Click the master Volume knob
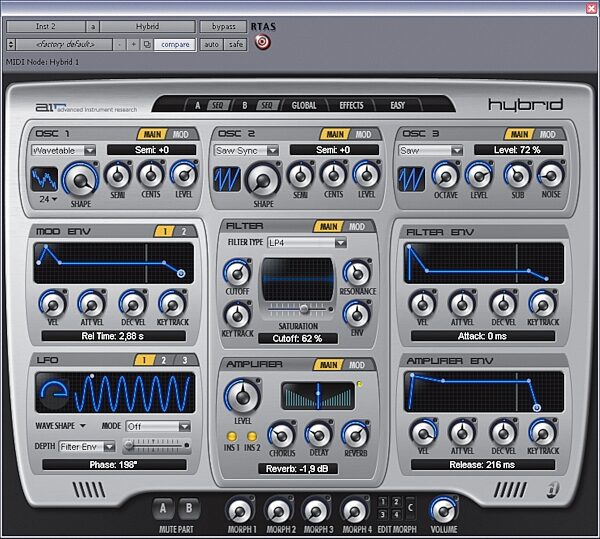Image resolution: width=600 pixels, height=539 pixels. pyautogui.click(x=444, y=510)
